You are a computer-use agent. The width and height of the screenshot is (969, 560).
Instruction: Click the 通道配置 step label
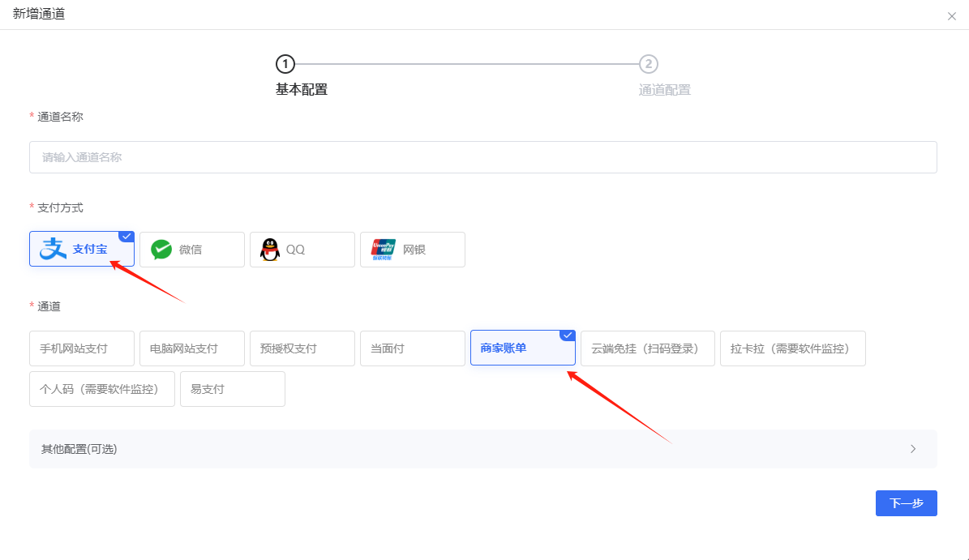[x=664, y=90]
